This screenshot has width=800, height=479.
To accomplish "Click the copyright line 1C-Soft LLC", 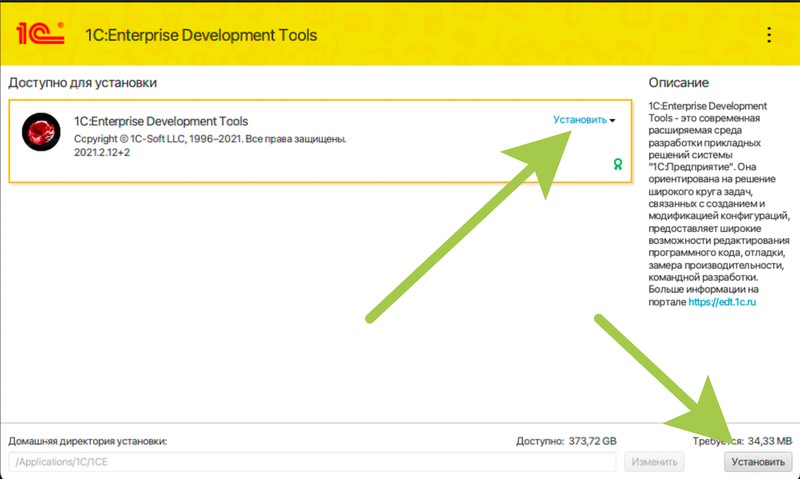I will point(210,139).
